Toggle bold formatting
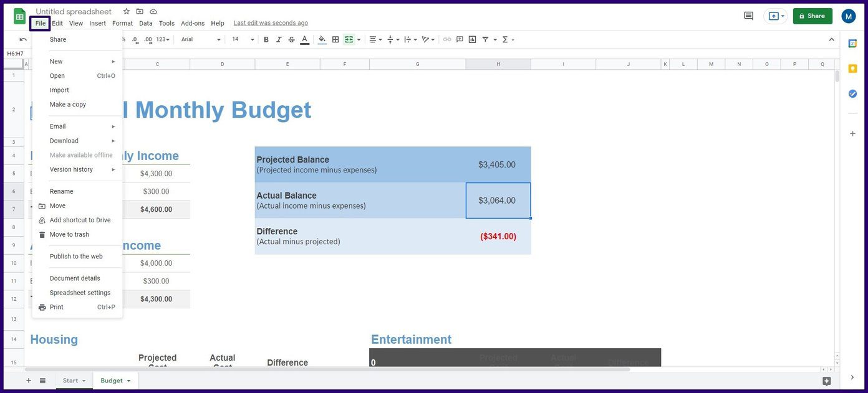The height and width of the screenshot is (393, 868). coord(266,39)
